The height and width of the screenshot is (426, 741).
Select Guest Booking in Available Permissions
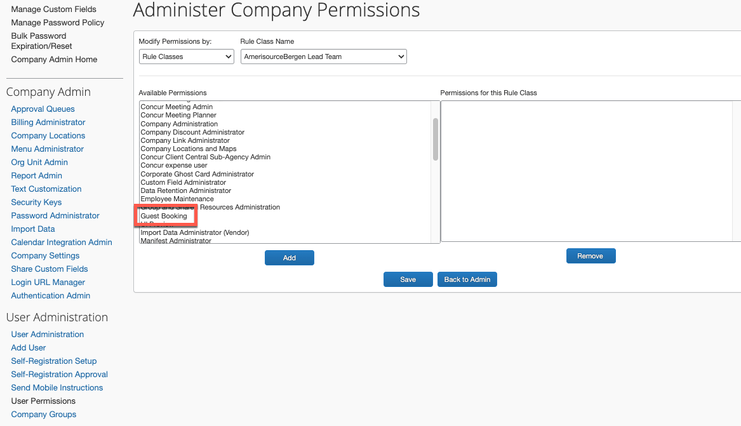(x=164, y=216)
